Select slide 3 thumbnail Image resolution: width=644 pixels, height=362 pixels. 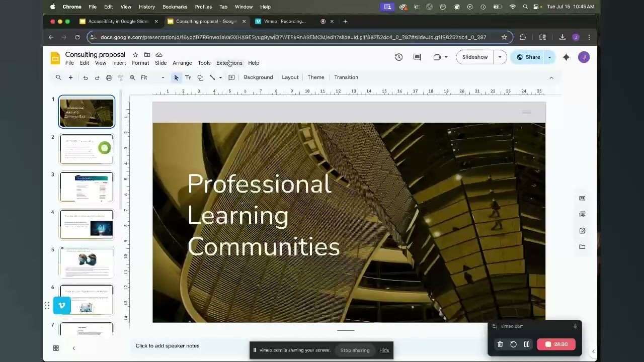click(87, 187)
